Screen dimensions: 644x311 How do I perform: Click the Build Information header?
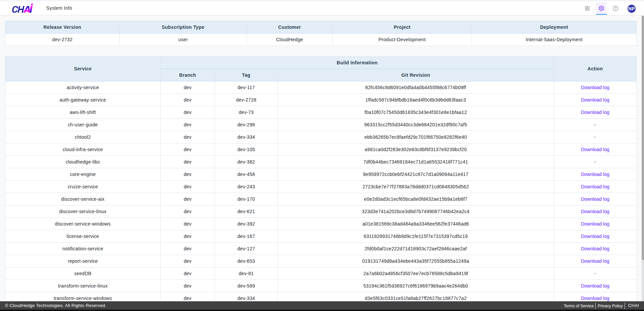click(357, 63)
